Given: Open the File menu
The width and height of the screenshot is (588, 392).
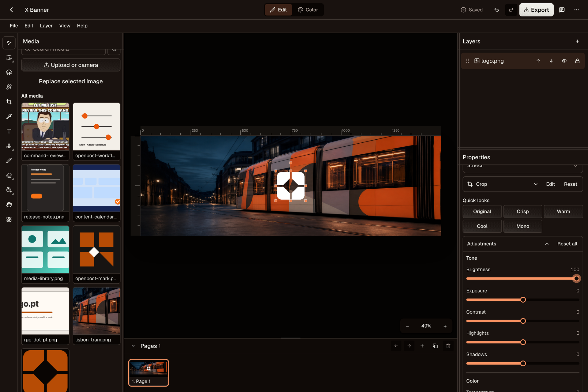Looking at the screenshot, I should coord(14,26).
